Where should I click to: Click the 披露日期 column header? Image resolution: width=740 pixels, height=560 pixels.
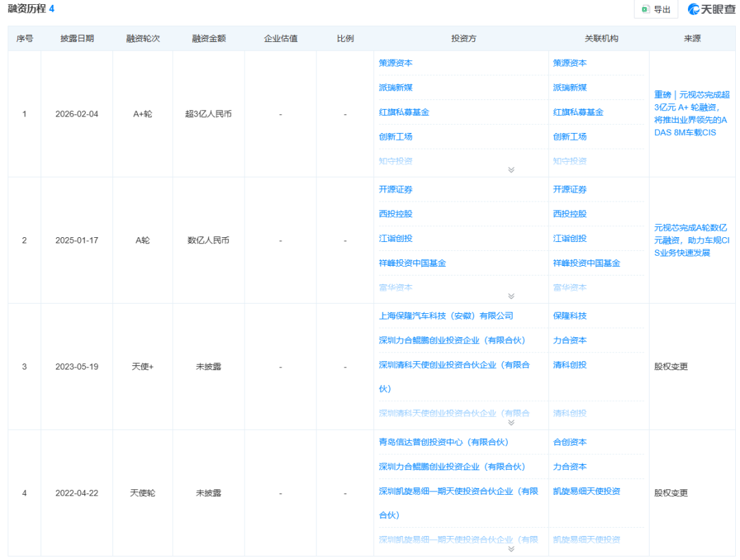pos(77,38)
